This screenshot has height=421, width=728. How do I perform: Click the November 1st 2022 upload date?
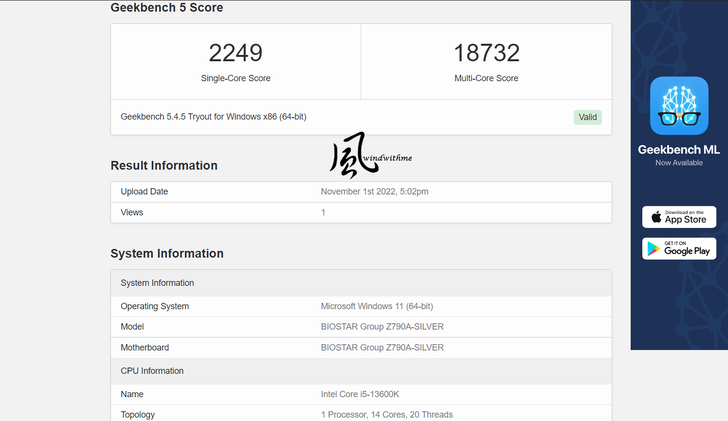(x=375, y=192)
